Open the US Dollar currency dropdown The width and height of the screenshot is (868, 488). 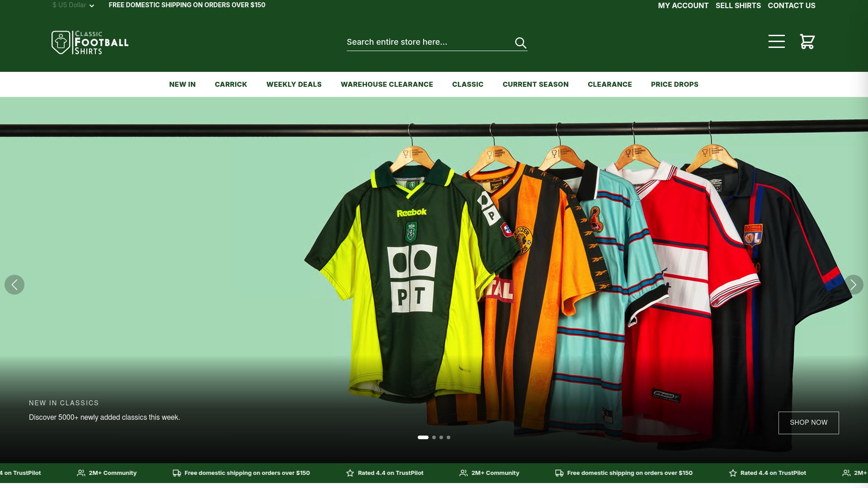point(73,5)
